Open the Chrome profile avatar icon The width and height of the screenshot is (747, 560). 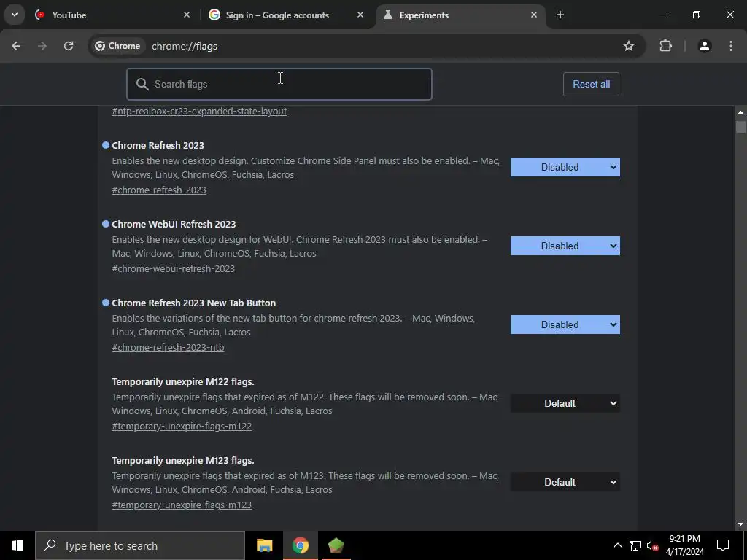coord(705,46)
